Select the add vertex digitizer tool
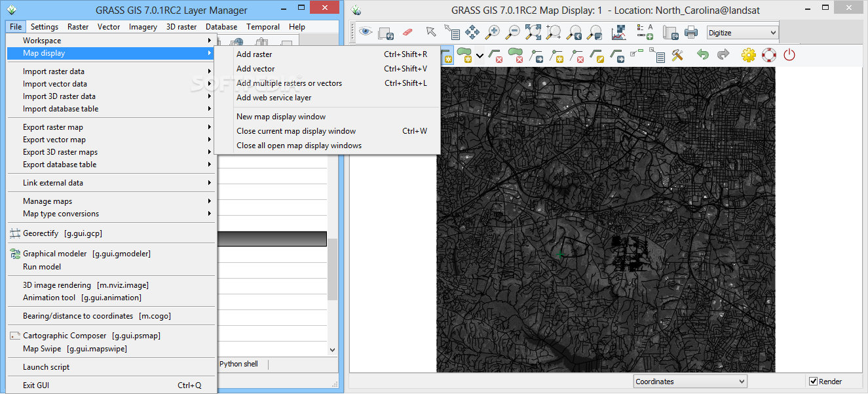868x394 pixels. click(x=557, y=55)
